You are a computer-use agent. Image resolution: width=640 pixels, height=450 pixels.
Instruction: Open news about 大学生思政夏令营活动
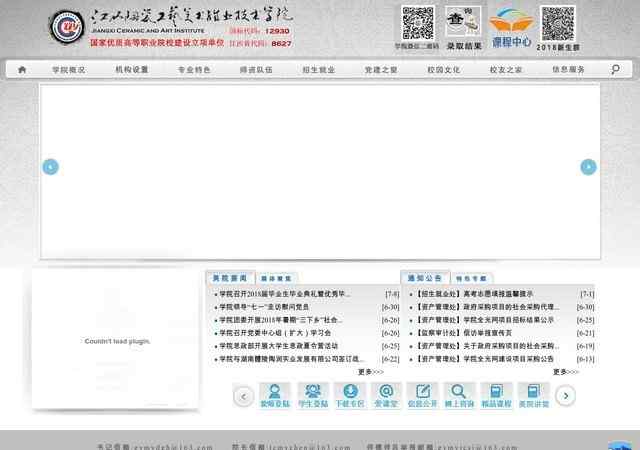pos(278,346)
